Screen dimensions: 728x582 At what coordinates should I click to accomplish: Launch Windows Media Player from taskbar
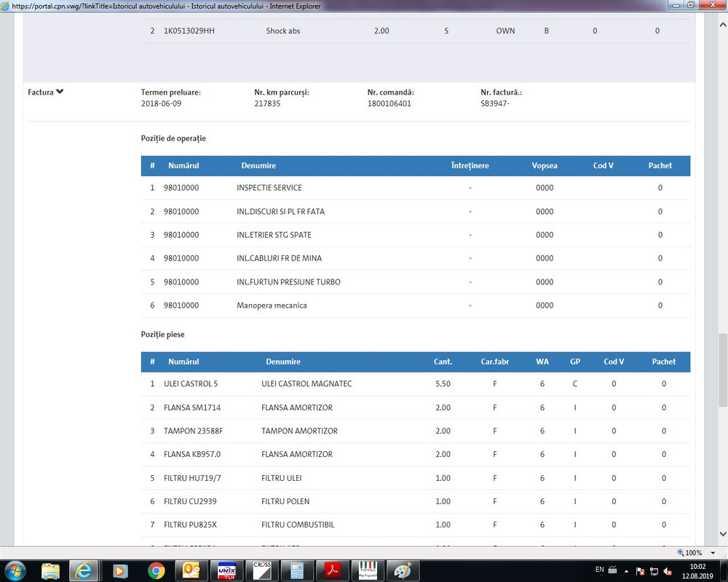120,570
